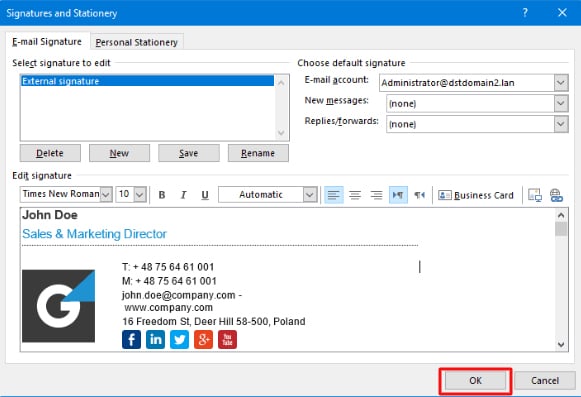Align signature text left
581x397 pixels.
coord(333,195)
